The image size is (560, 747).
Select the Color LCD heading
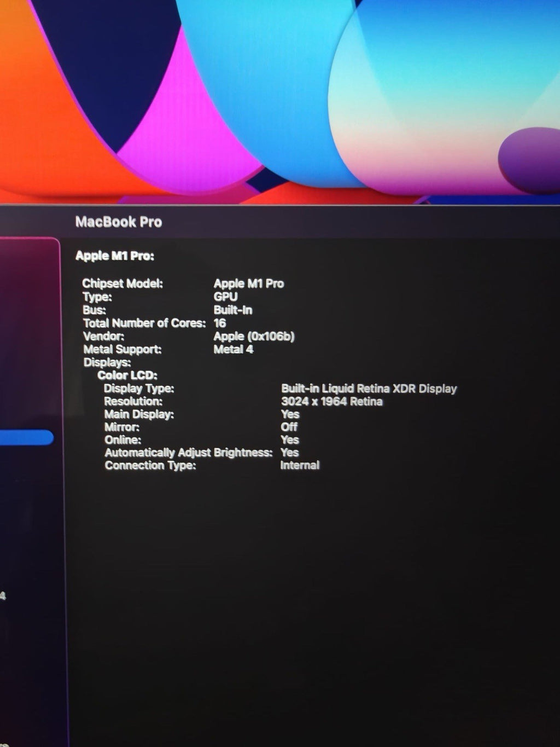(127, 375)
